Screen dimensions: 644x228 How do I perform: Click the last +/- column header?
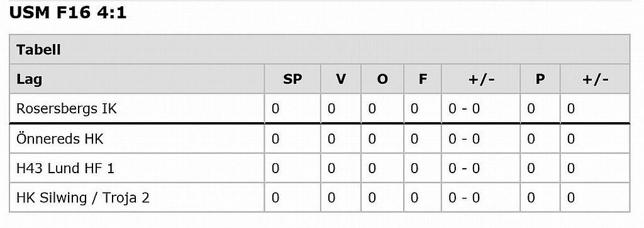[595, 79]
